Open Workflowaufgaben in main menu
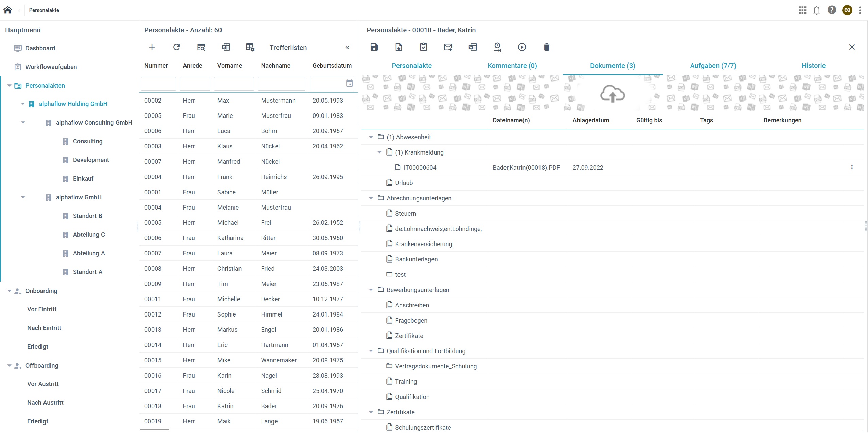 click(51, 67)
